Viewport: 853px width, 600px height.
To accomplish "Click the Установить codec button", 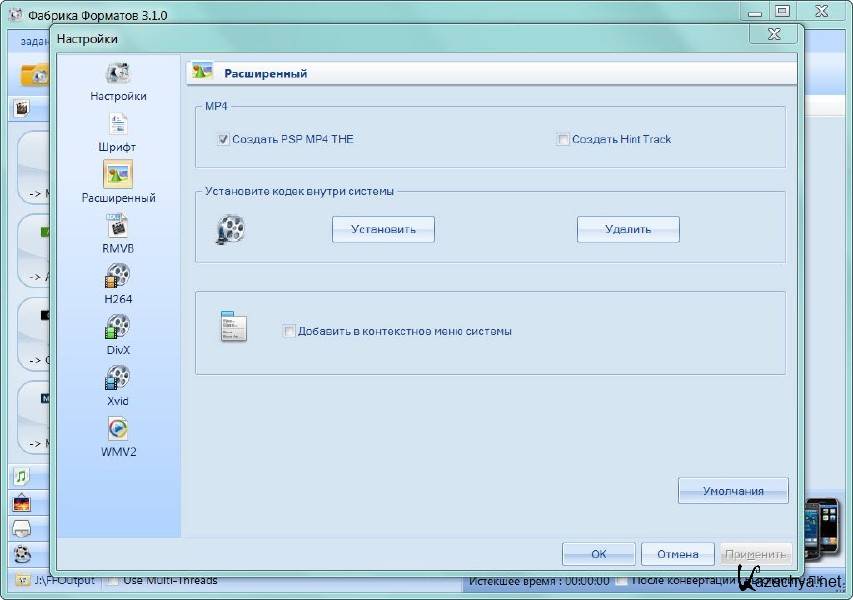I will (x=383, y=229).
